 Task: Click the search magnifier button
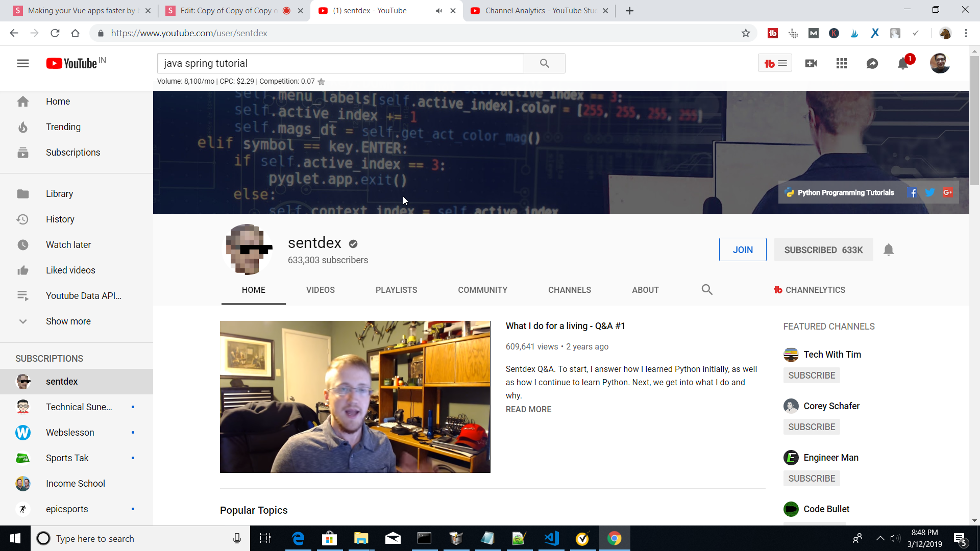pos(544,63)
